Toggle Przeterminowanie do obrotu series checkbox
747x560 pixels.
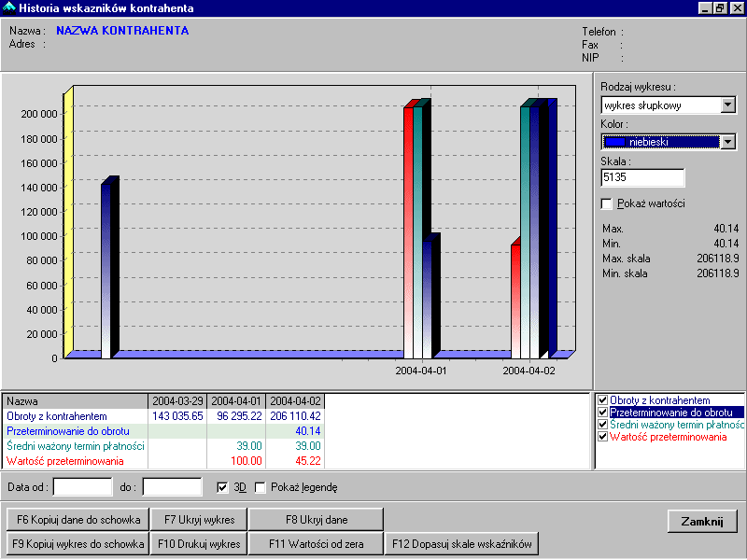(602, 413)
